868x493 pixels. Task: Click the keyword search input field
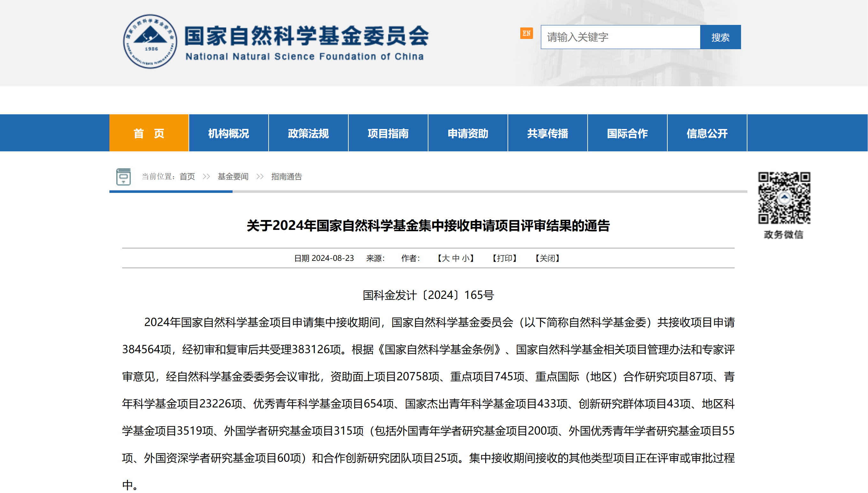(x=620, y=37)
